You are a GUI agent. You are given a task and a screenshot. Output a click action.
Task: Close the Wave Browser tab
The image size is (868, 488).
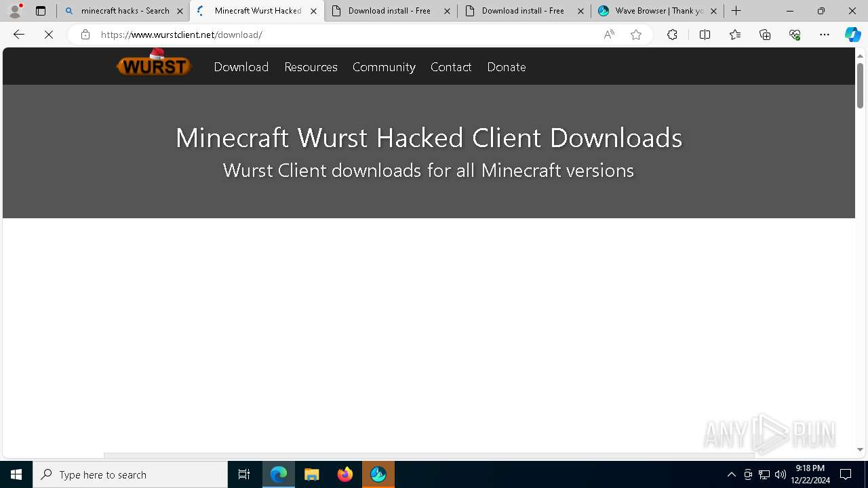click(x=713, y=11)
